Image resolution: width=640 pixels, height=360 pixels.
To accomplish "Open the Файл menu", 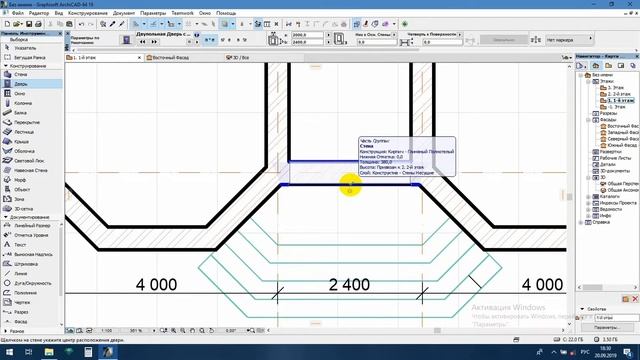I will click(18, 13).
